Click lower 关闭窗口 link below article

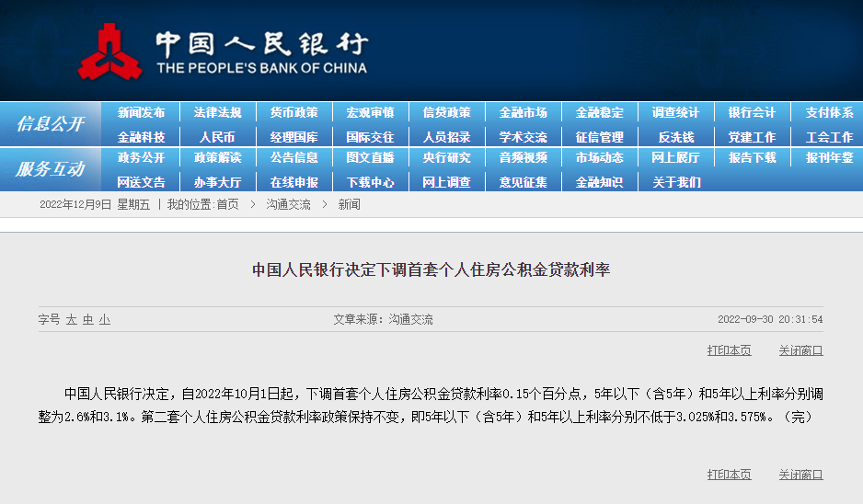point(800,475)
